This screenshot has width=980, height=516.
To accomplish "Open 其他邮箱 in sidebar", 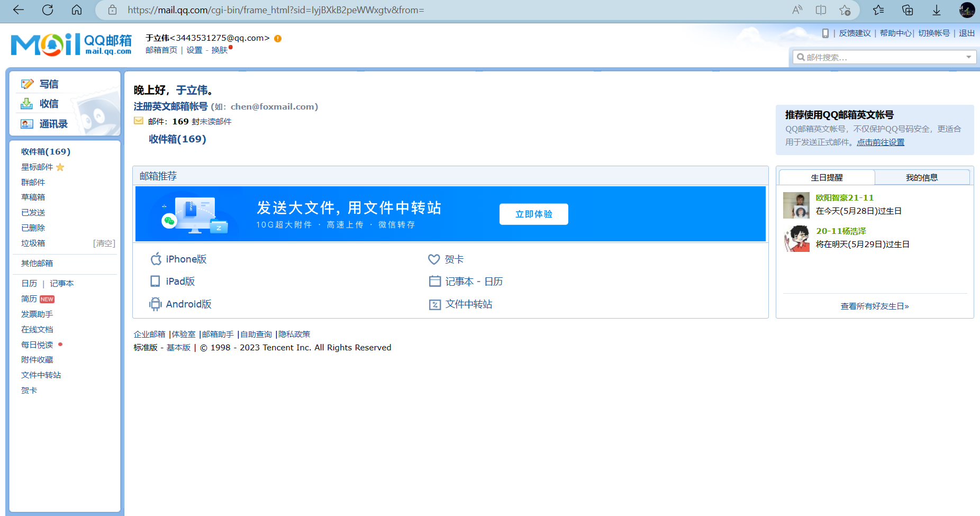I will (x=37, y=263).
